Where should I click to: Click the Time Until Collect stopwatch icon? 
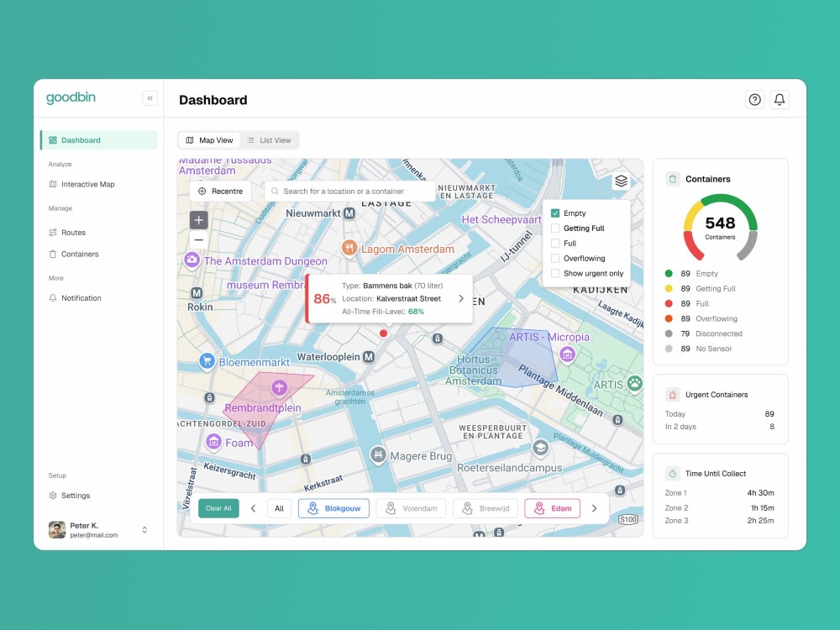[x=673, y=474]
